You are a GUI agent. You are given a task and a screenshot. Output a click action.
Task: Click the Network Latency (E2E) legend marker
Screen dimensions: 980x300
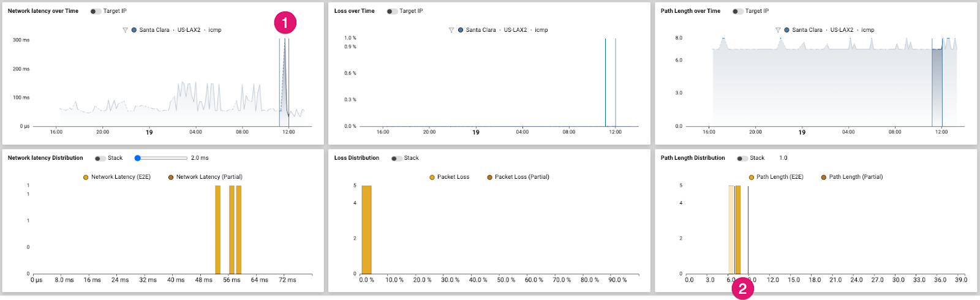(x=86, y=178)
